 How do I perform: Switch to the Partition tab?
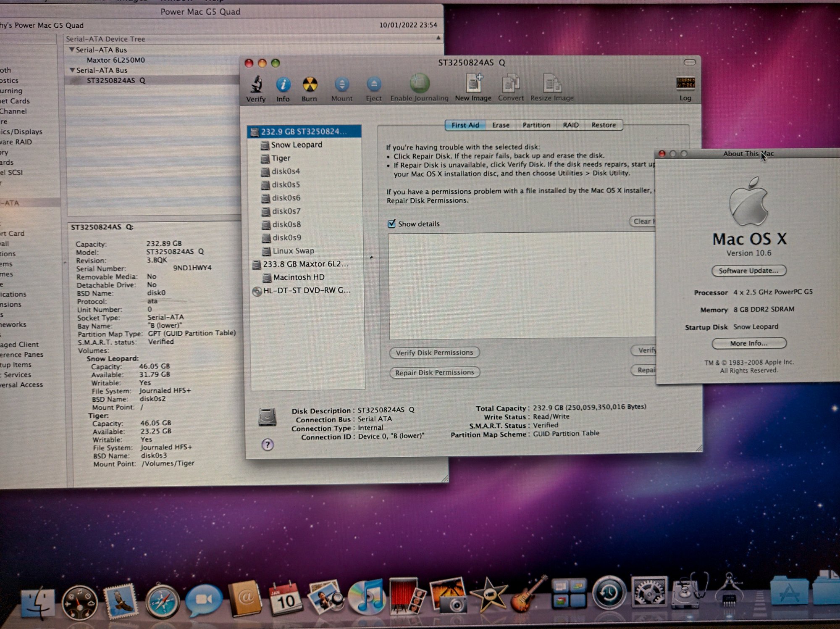(536, 125)
